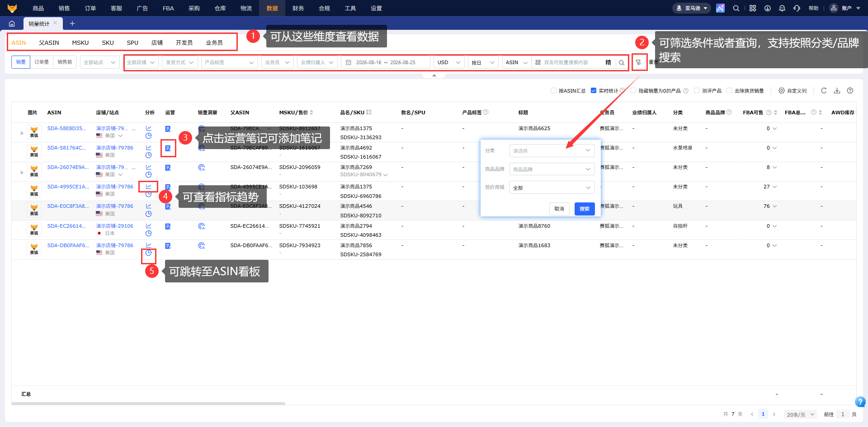Screen dimensions: 868x427
Task: Click 自定义列 button
Action: [793, 90]
